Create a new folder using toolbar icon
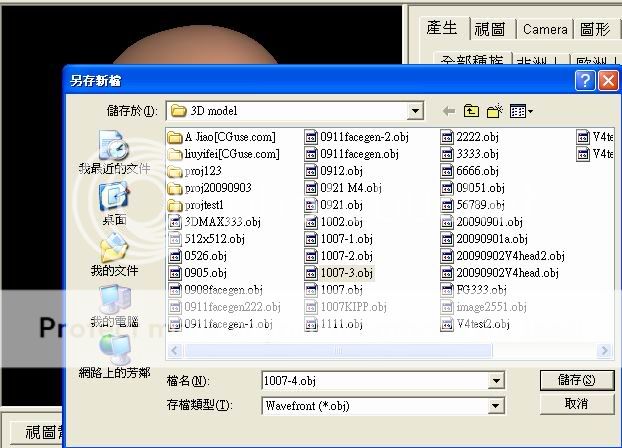Screen dimensions: 622x448 click(495, 111)
